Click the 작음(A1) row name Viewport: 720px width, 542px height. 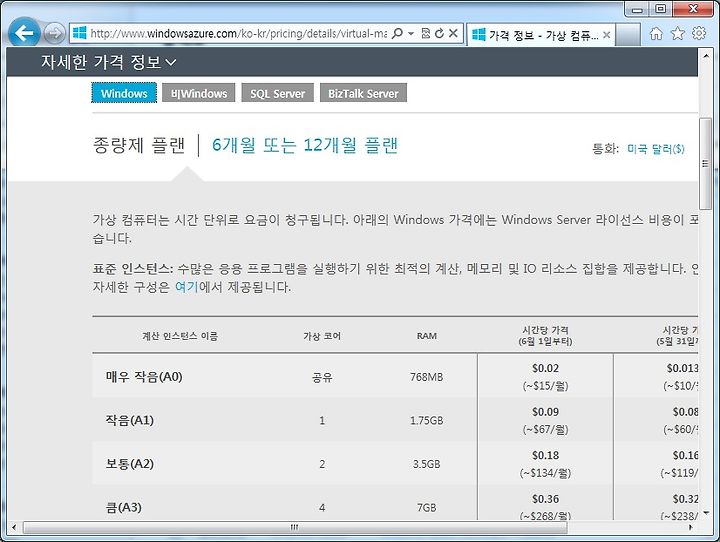130,420
